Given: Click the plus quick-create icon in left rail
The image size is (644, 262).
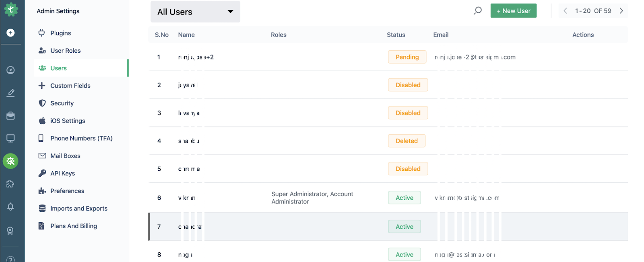Looking at the screenshot, I should 10,33.
